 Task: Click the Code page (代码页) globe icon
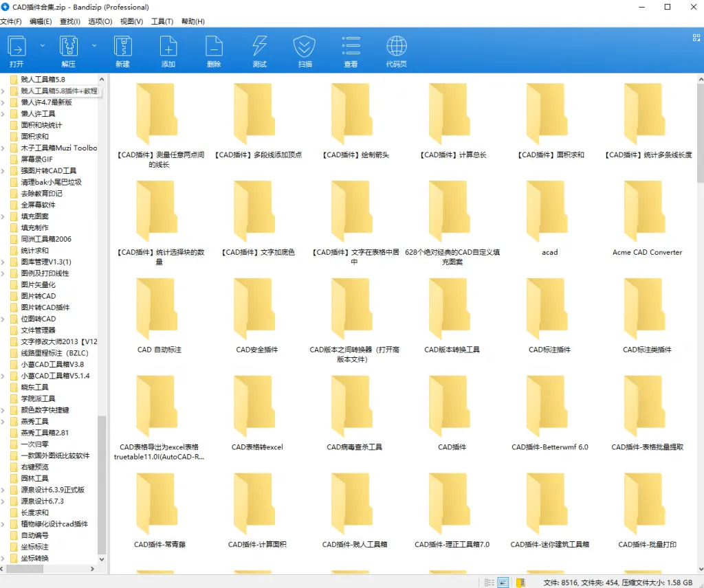coord(397,47)
